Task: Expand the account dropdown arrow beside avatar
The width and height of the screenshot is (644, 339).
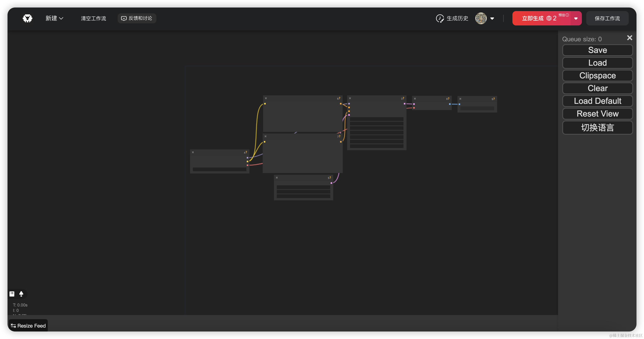Action: (x=492, y=19)
